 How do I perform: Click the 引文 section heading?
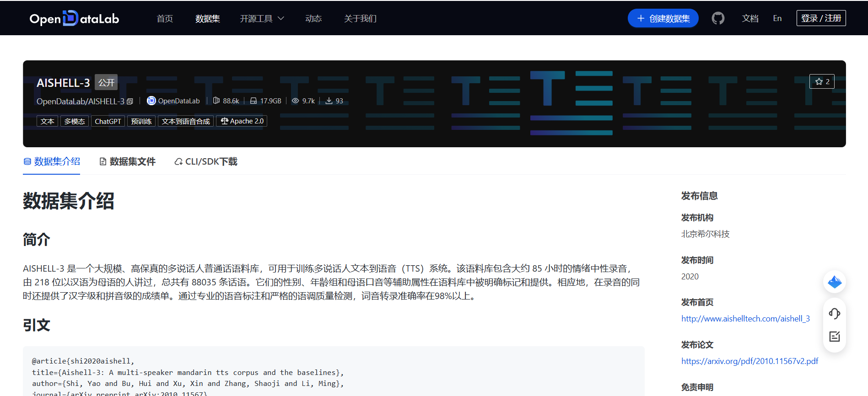click(37, 325)
